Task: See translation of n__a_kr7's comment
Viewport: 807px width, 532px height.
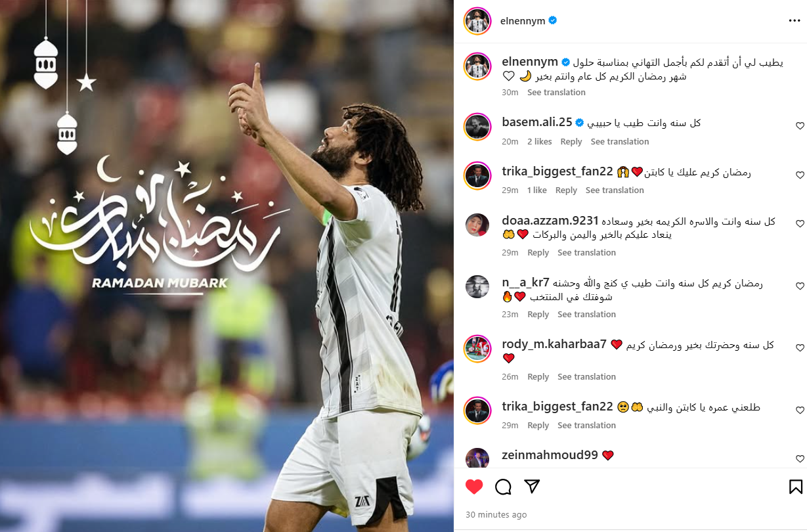Action: pyautogui.click(x=586, y=315)
